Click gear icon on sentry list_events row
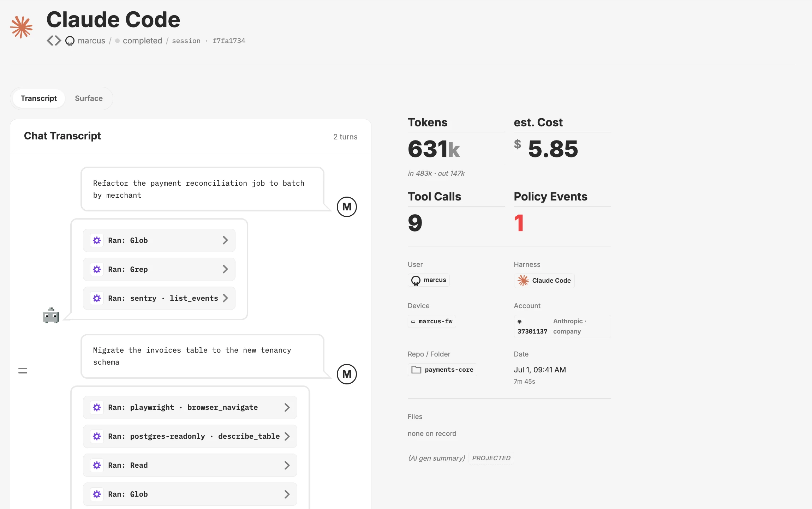The image size is (812, 509). coord(97,298)
